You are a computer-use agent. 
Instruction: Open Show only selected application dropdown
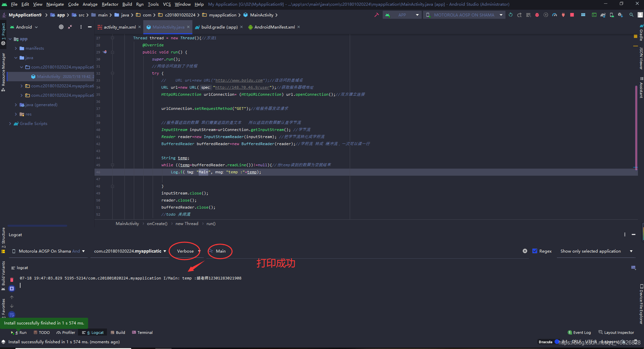[x=596, y=251]
